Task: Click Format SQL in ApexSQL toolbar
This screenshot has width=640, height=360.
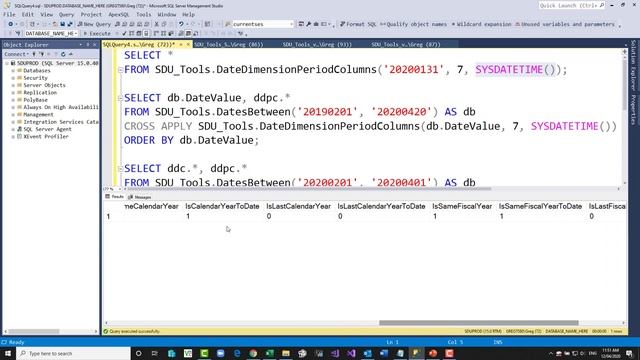Action: 358,24
